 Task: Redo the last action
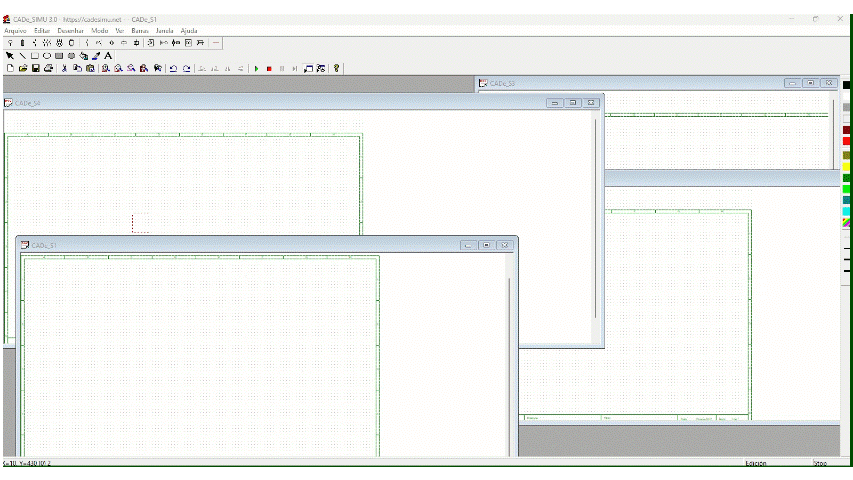[x=187, y=69]
